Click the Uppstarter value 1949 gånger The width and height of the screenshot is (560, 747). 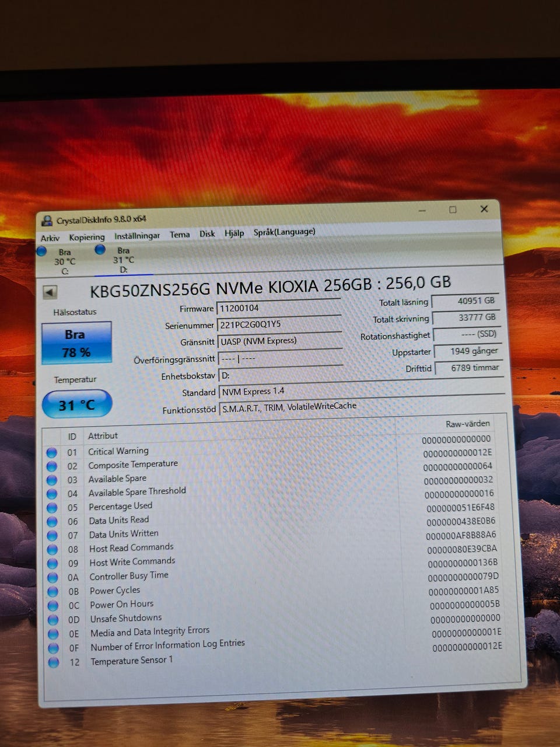468,351
